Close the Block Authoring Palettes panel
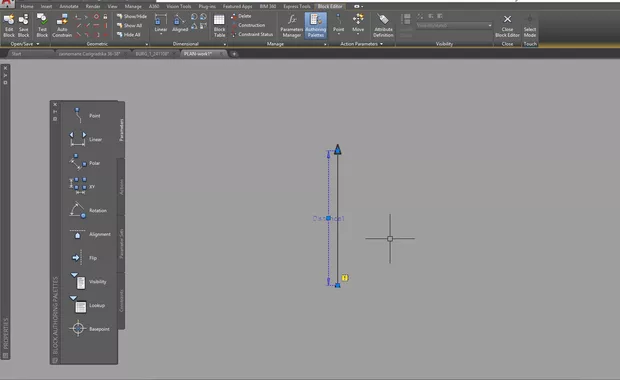 coord(55,104)
